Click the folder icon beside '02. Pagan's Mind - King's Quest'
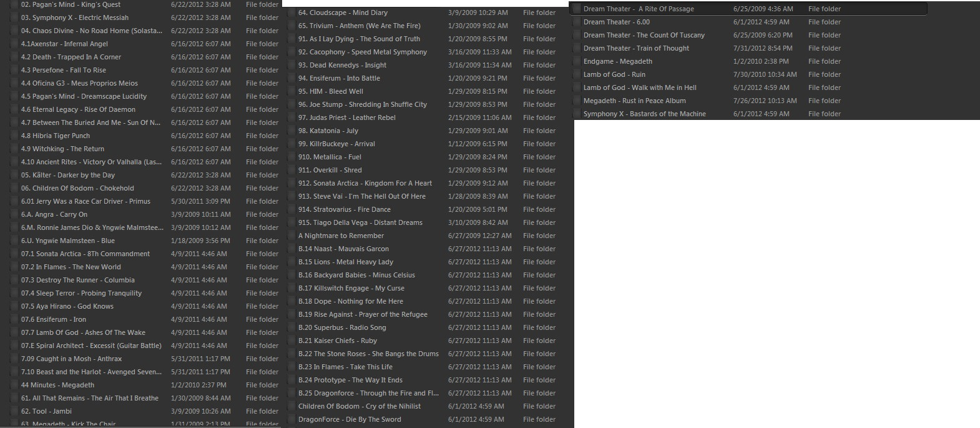This screenshot has height=428, width=980. coord(14,4)
